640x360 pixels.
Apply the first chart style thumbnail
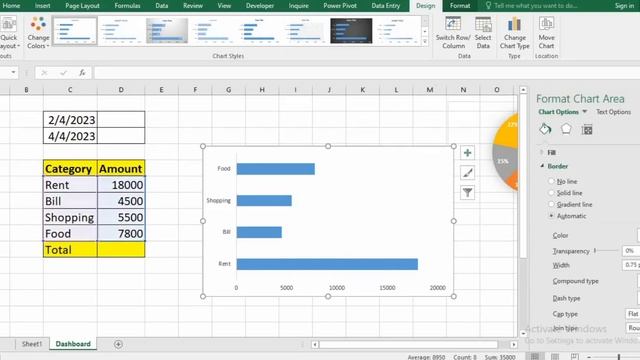[x=75, y=31]
